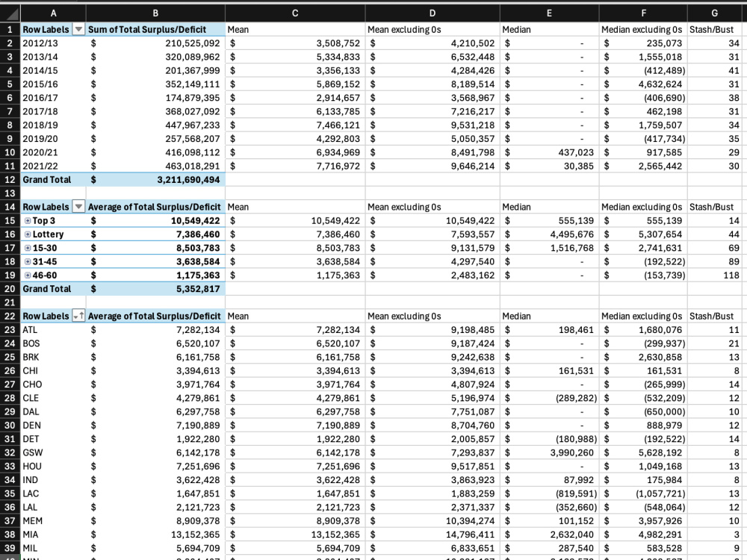747x560 pixels.
Task: Click the 2015/16 season cell
Action: (53, 84)
